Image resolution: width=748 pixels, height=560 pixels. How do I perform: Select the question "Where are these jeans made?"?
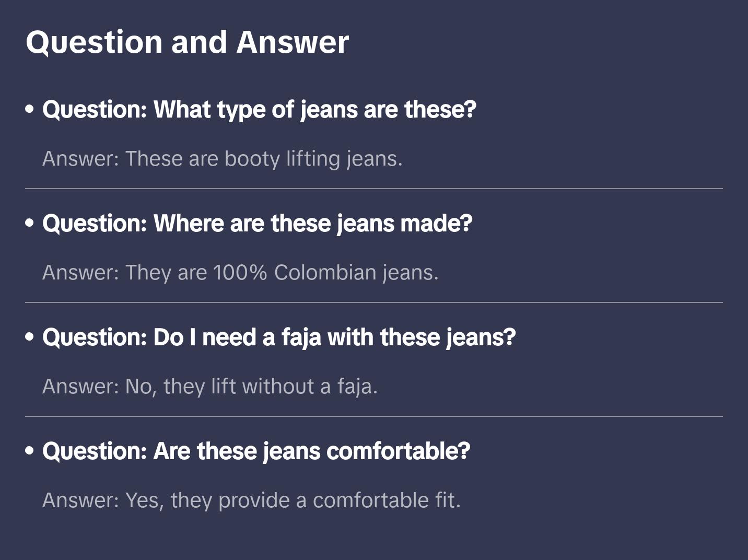[257, 224]
